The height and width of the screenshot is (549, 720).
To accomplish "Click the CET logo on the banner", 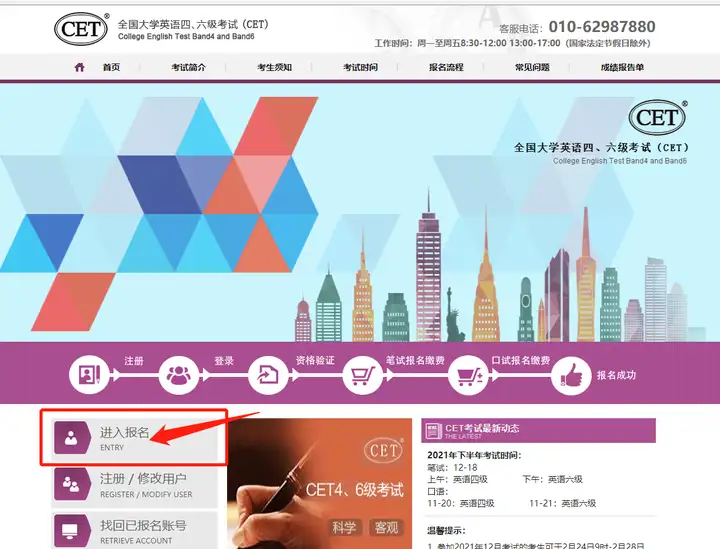I will point(657,118).
